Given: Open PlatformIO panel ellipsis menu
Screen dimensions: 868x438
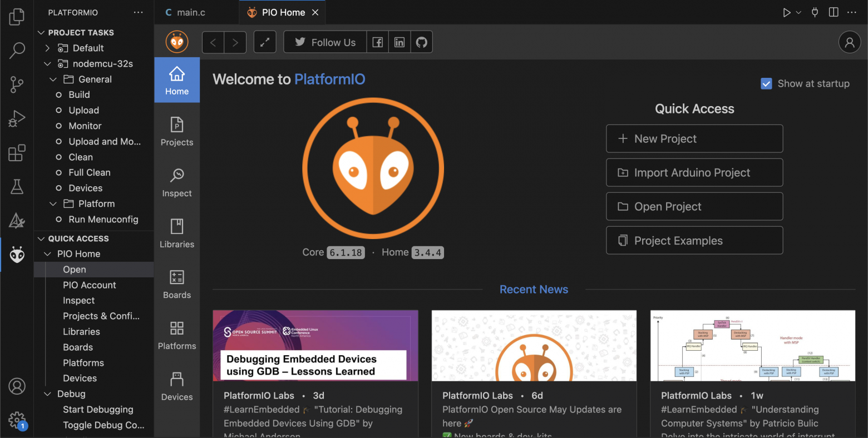Looking at the screenshot, I should coord(139,12).
